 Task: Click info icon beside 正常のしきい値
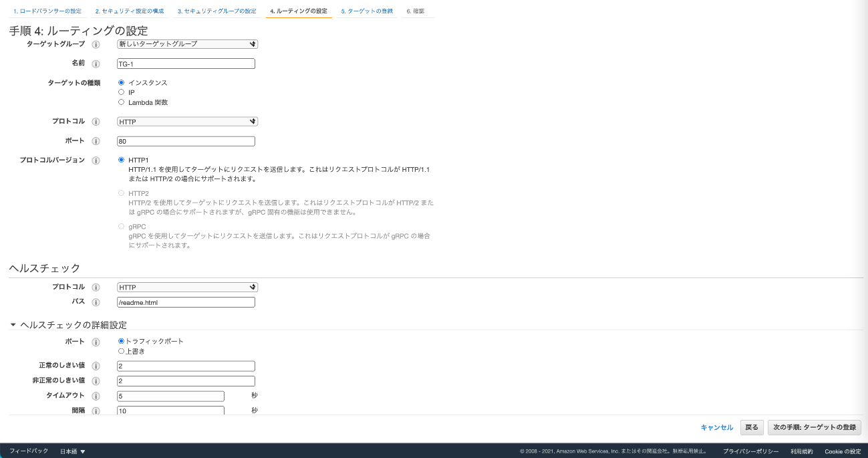[x=96, y=366]
